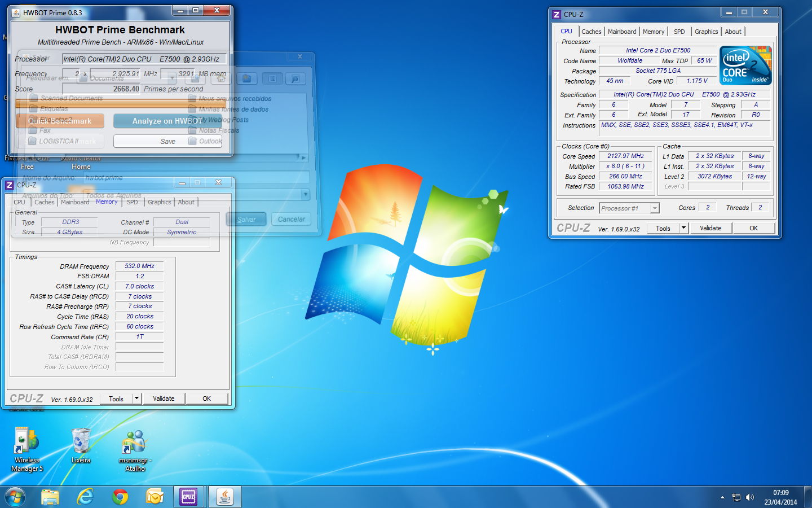The width and height of the screenshot is (812, 508).
Task: Open Arquivos do Tipo dropdown in save dialog
Action: click(305, 195)
